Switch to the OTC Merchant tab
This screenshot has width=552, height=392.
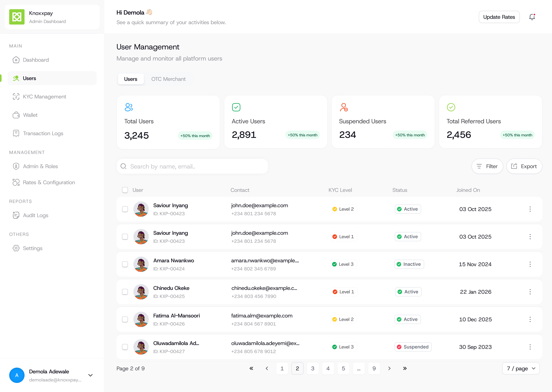(168, 79)
